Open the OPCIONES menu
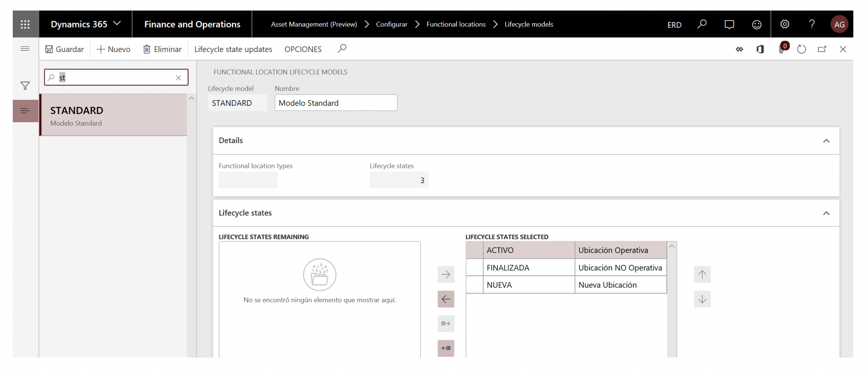This screenshot has width=868, height=370. pos(303,49)
